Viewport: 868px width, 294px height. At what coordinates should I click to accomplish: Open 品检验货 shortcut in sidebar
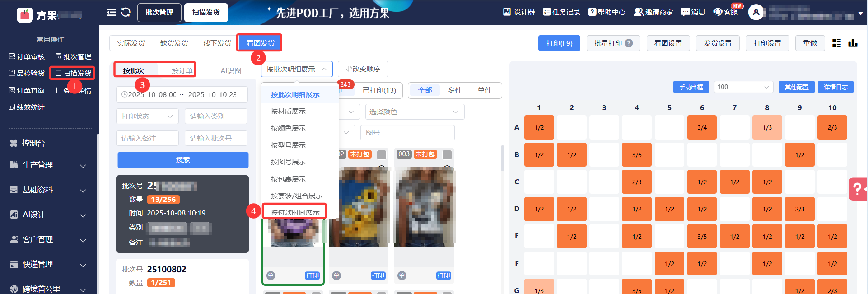[x=27, y=73]
